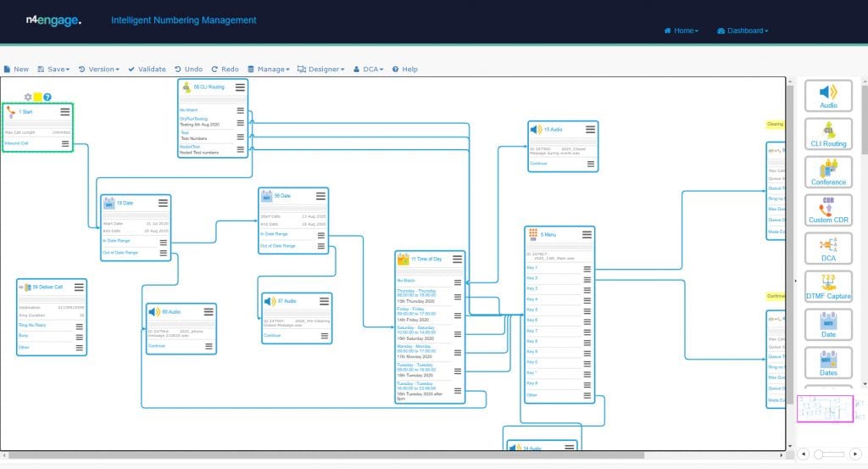Image resolution: width=868 pixels, height=469 pixels.
Task: Open hamburger menu of 60 Audio node
Action: tap(209, 312)
